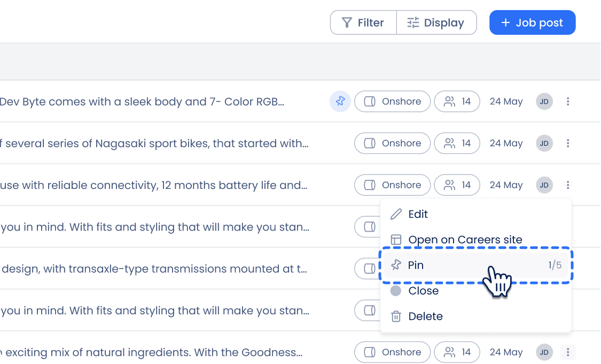
Task: Choose Edit from the context menu
Action: point(475,214)
